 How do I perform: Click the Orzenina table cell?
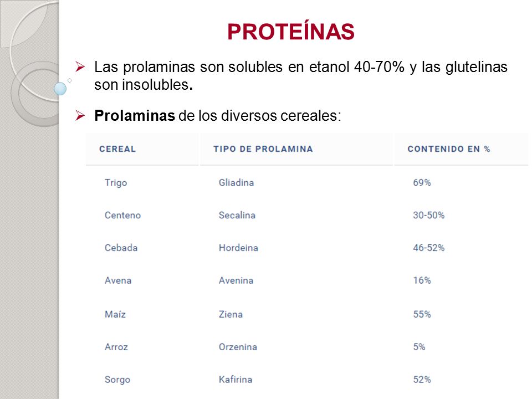[x=238, y=347]
